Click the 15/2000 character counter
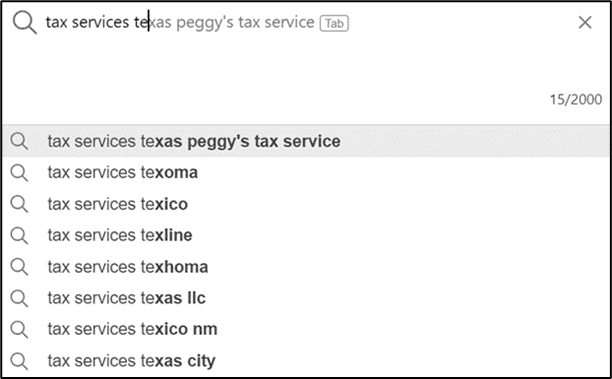Screen dimensions: 612x379 tap(576, 100)
